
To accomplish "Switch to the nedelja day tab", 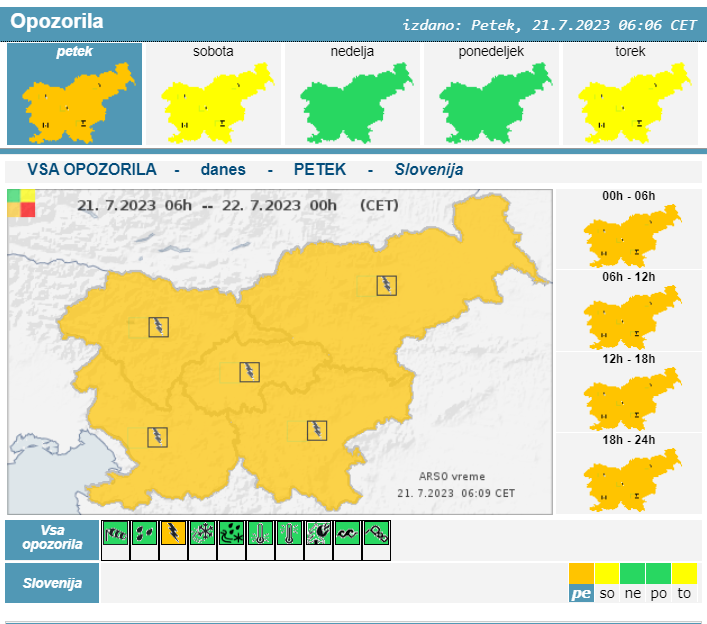I will point(352,94).
